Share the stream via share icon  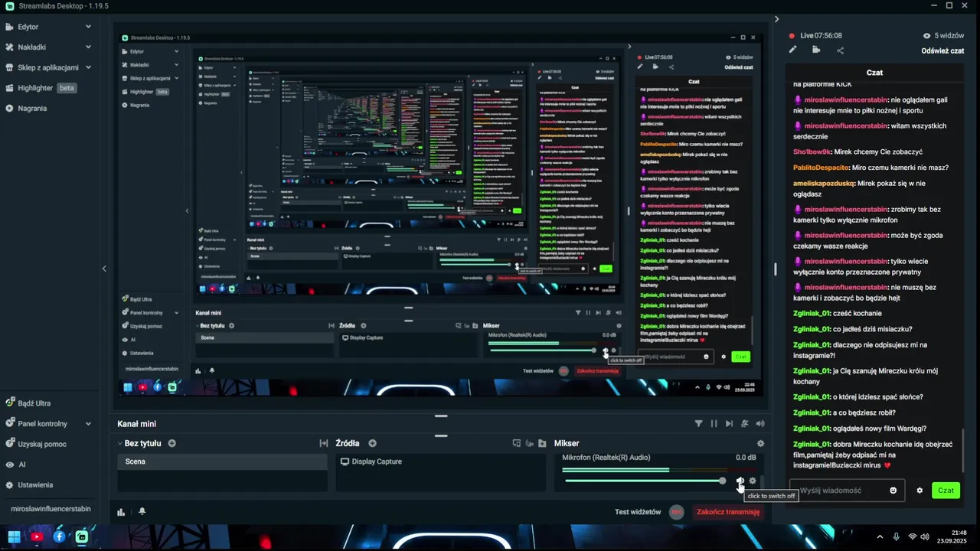[x=840, y=51]
